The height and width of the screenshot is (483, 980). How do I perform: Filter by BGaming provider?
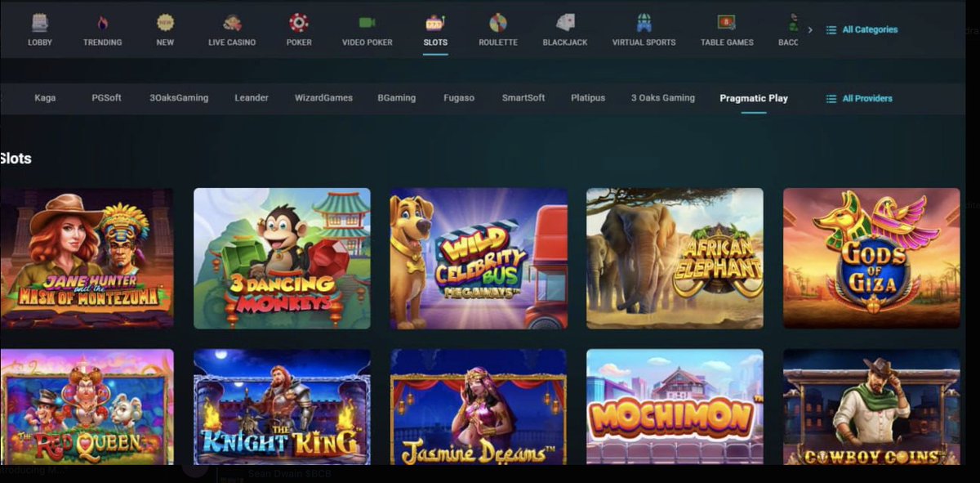(x=396, y=98)
